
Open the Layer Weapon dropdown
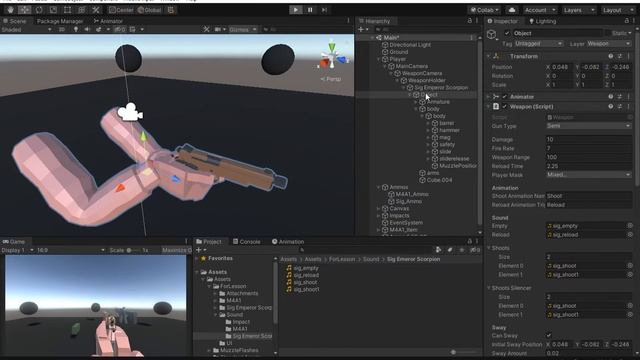tap(609, 44)
